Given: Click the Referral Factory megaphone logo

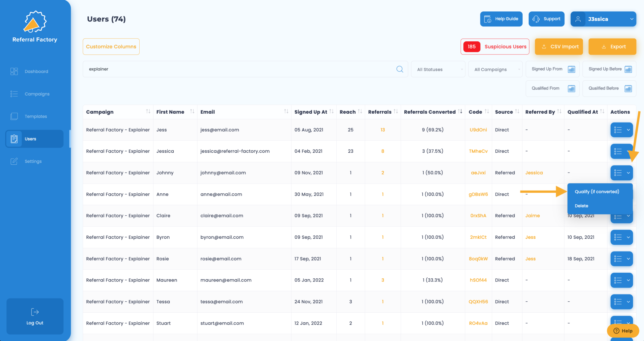Looking at the screenshot, I should 35,22.
